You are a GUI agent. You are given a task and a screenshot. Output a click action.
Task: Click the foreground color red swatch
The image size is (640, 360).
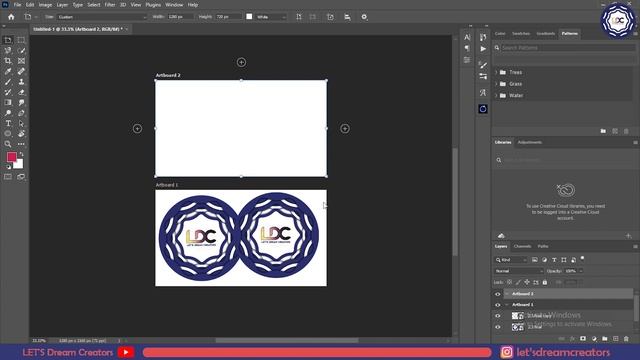[11, 157]
